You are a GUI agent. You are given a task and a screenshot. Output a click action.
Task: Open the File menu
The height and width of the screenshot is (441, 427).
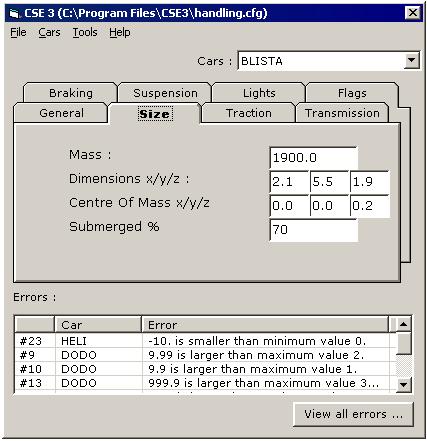(x=18, y=32)
